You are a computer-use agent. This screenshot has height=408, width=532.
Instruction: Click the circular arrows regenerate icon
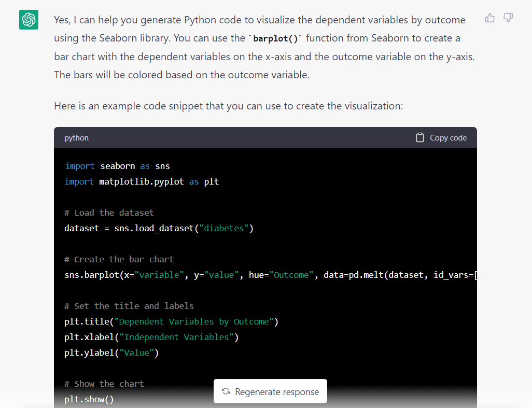tap(226, 391)
